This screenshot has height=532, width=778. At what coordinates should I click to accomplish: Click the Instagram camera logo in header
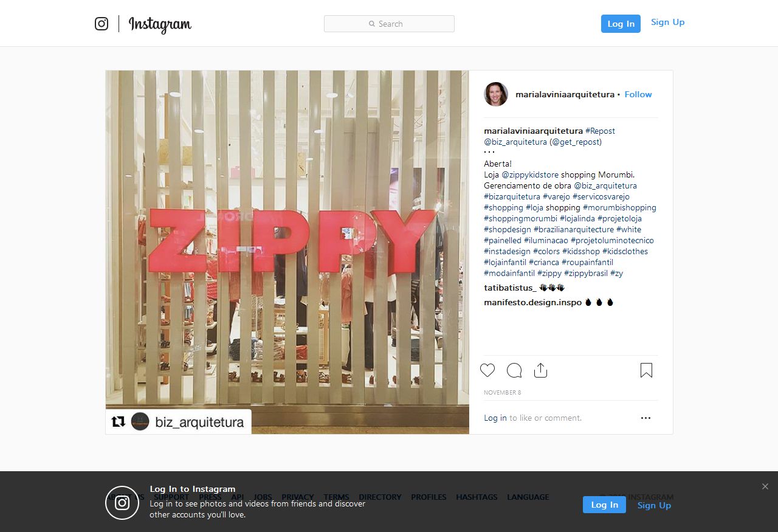(102, 24)
